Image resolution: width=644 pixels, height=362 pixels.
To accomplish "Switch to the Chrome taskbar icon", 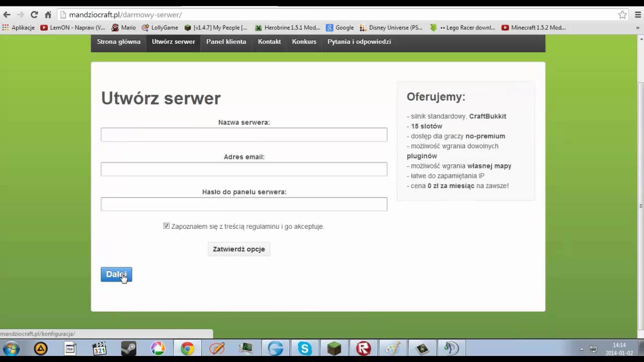I will tap(187, 348).
